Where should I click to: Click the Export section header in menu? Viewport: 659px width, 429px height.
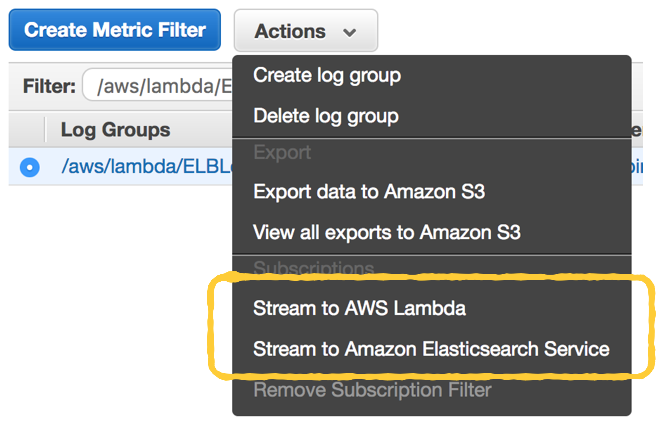(x=282, y=153)
